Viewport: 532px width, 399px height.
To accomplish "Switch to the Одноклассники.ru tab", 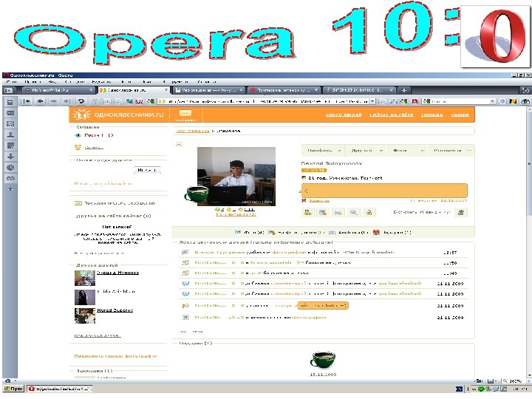I will [134, 90].
